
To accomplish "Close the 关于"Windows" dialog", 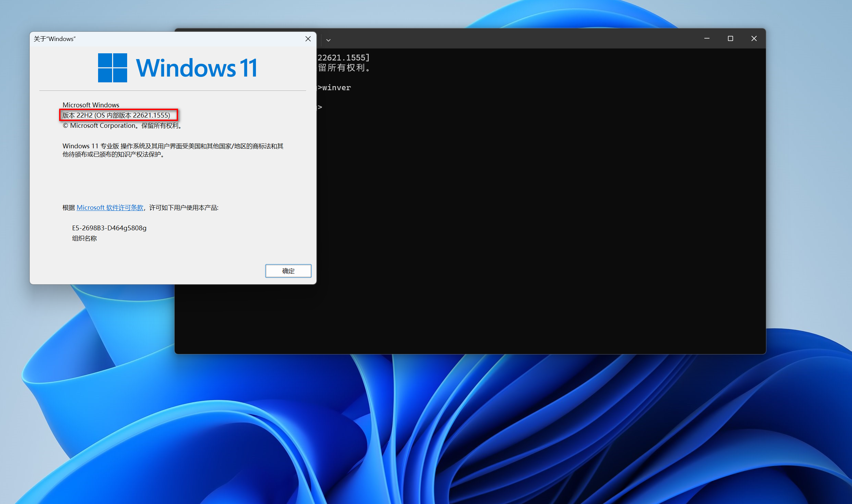I will (x=308, y=39).
